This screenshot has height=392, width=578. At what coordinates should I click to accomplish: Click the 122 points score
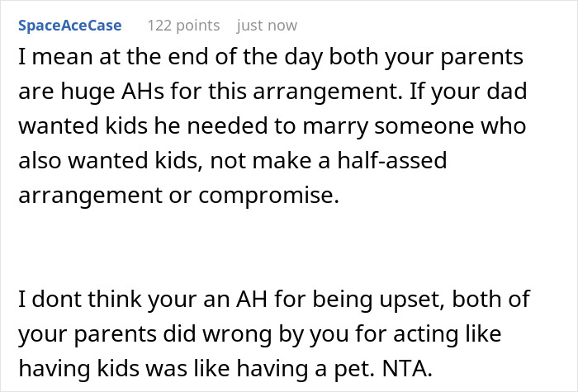tap(183, 26)
